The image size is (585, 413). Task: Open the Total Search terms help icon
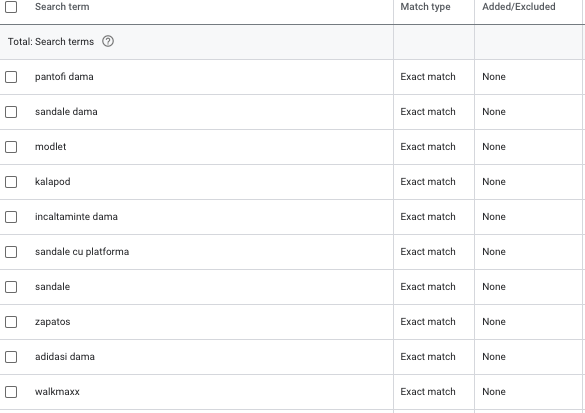click(108, 41)
